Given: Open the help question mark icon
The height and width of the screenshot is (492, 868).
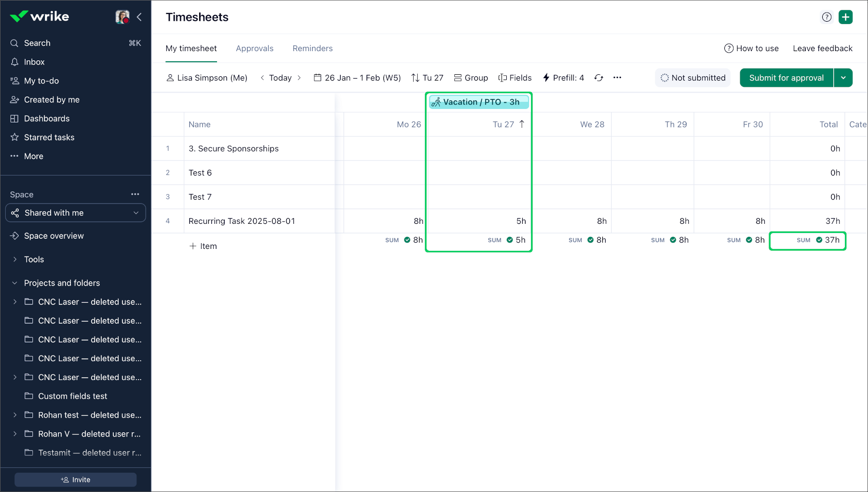Looking at the screenshot, I should [x=827, y=17].
